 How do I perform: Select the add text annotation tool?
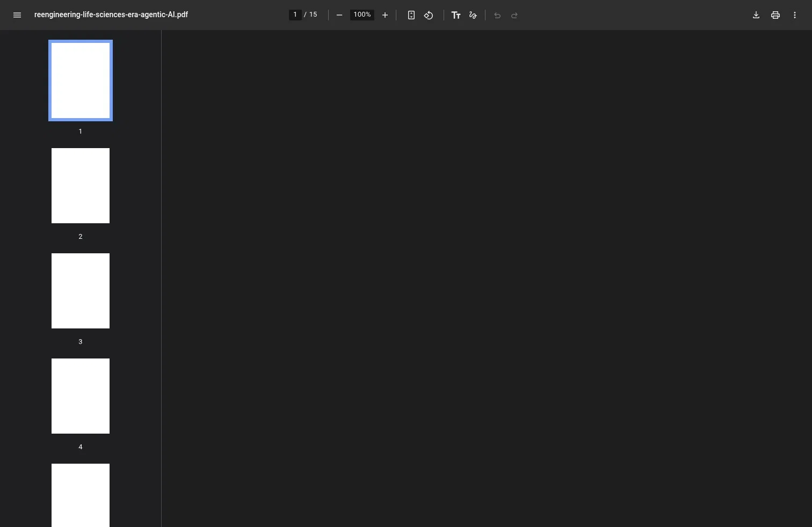[x=456, y=15]
